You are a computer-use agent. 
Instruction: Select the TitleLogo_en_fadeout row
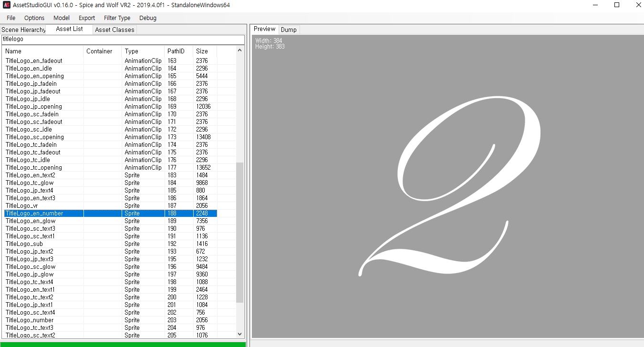(x=111, y=61)
